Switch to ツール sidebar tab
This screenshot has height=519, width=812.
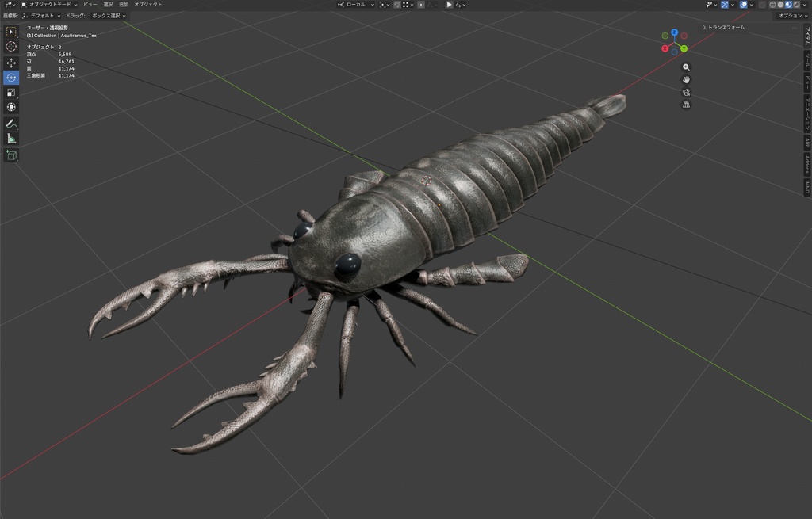pos(806,60)
